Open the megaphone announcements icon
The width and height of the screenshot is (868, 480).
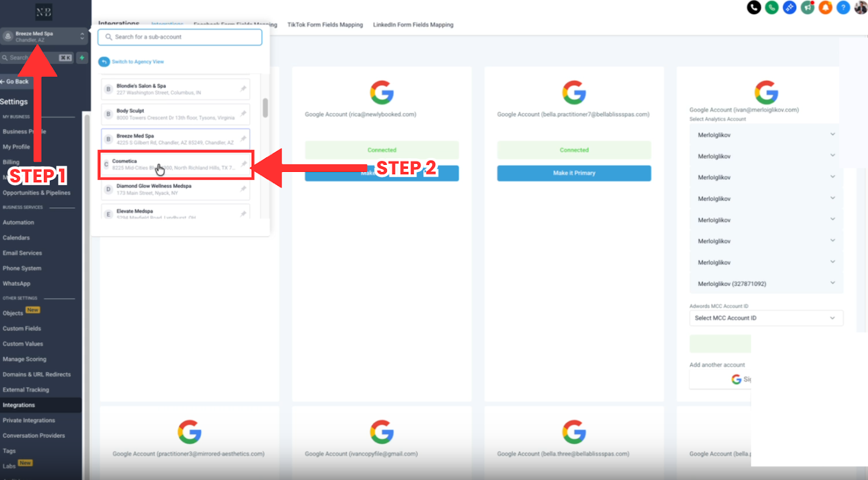tap(808, 8)
